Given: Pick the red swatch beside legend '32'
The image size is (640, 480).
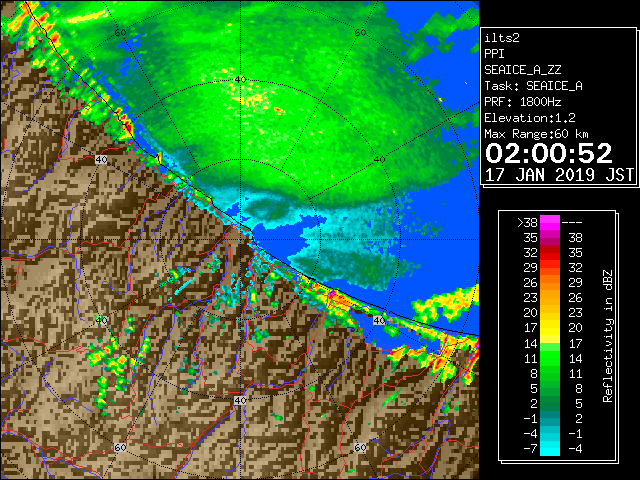Looking at the screenshot, I should [x=550, y=253].
